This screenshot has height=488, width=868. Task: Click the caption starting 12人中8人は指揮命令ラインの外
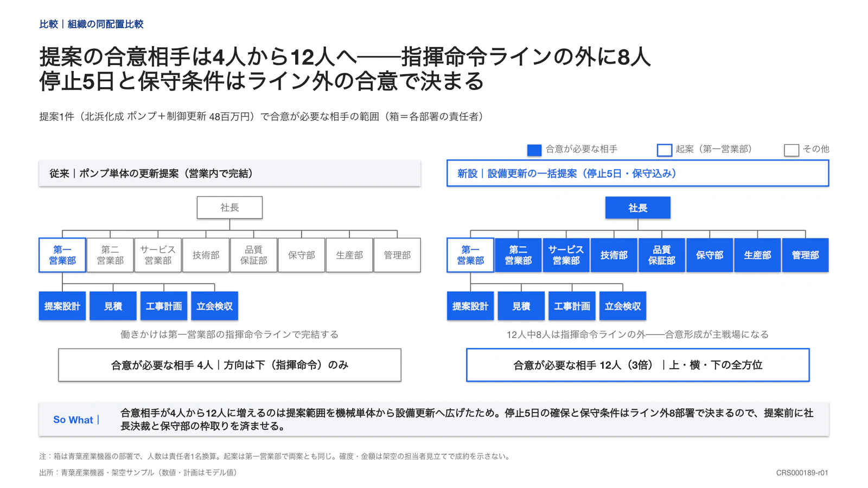click(638, 335)
